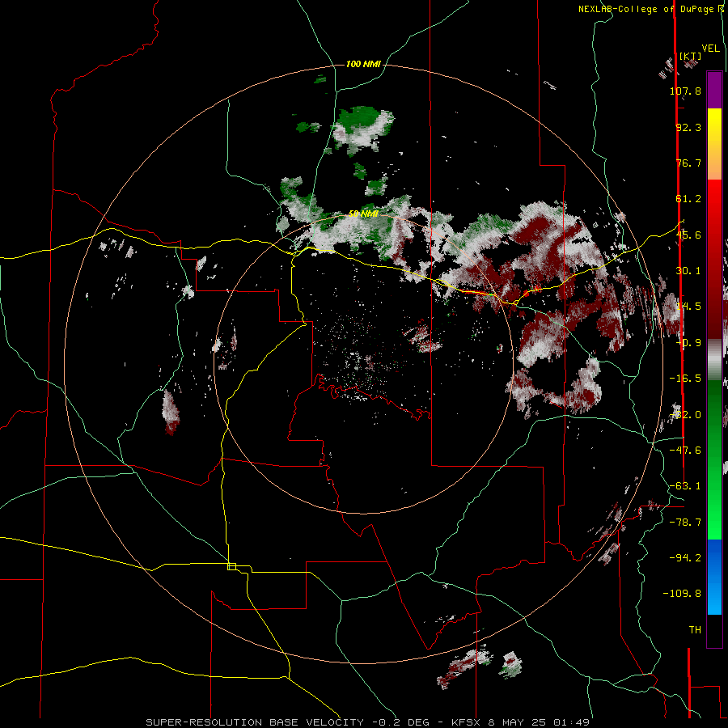Viewport: 728px width, 728px height.
Task: Click the red outbound segment of velocity scale
Action: click(x=714, y=259)
